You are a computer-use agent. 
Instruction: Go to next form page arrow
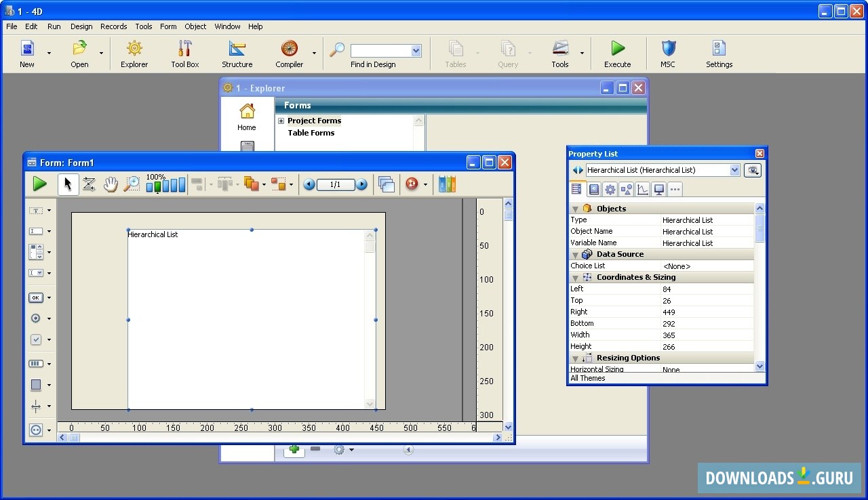(361, 184)
